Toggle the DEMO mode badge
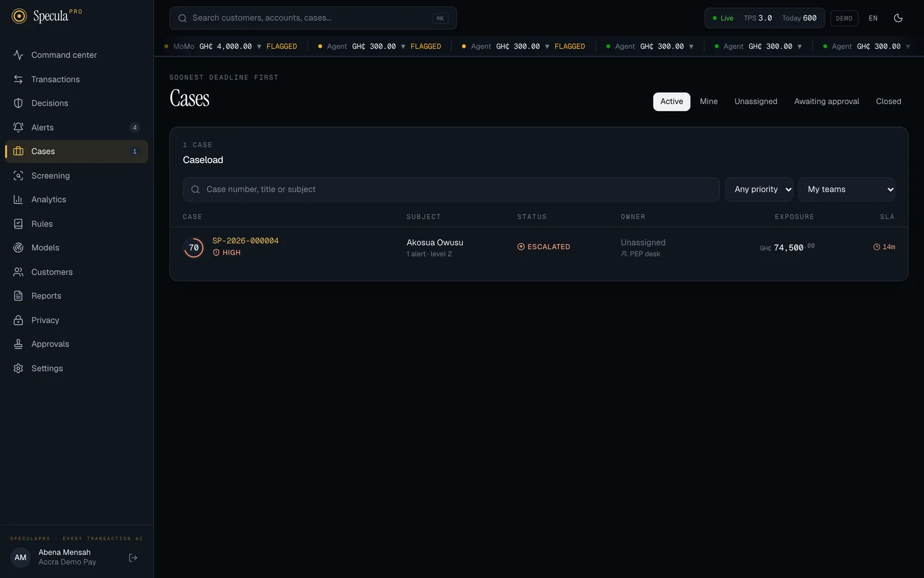924x578 pixels. pos(844,18)
